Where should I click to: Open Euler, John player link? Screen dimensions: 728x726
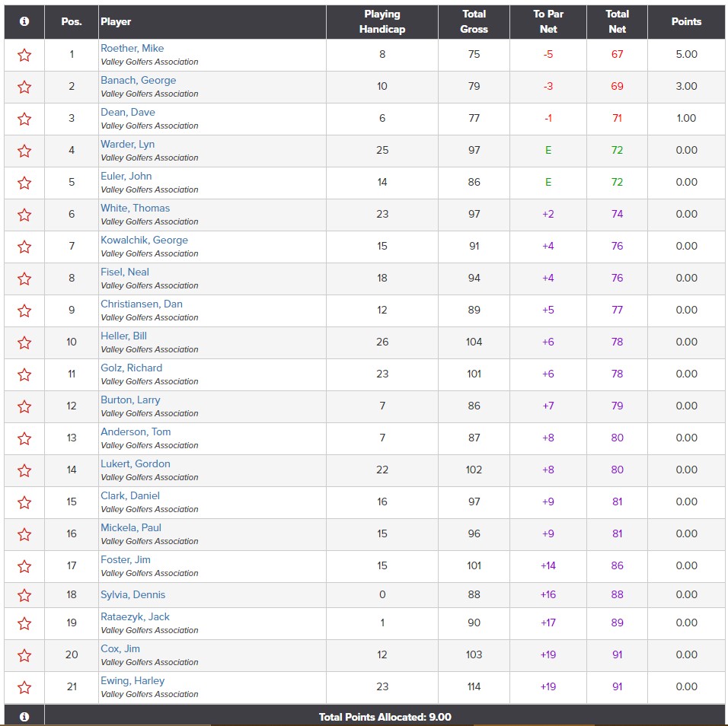pos(126,176)
